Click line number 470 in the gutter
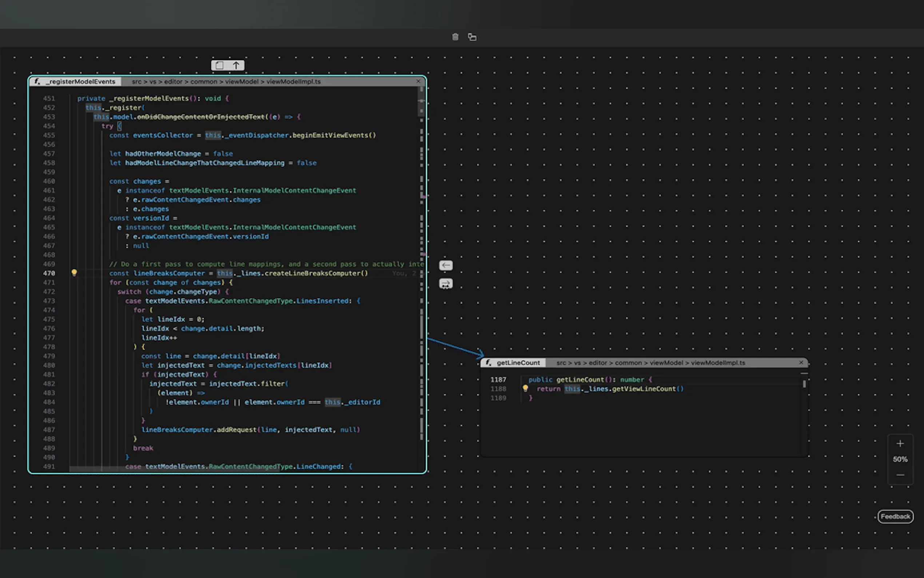The height and width of the screenshot is (578, 924). pyautogui.click(x=49, y=273)
